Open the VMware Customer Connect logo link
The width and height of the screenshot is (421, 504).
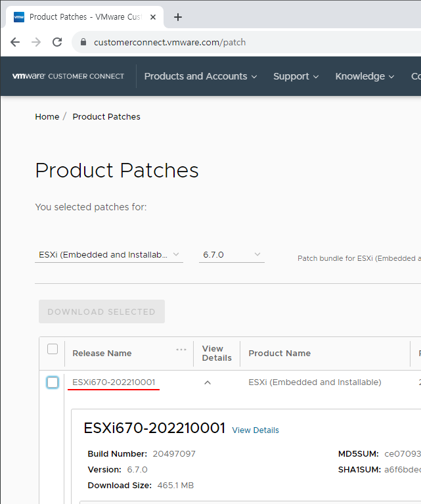click(68, 76)
